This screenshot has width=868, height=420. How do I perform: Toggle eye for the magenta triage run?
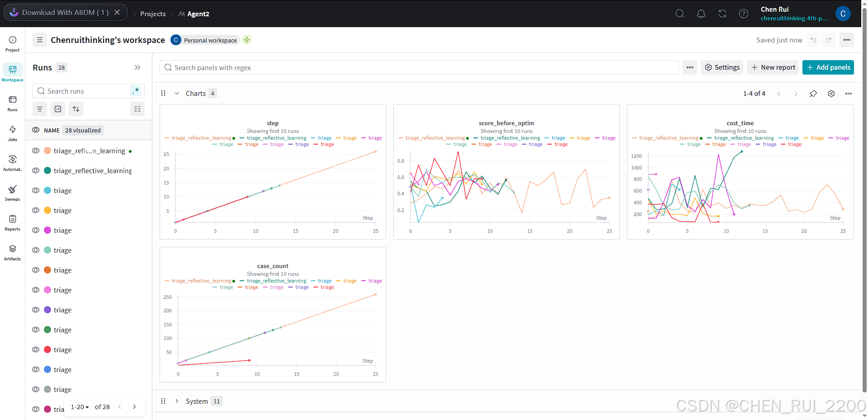point(36,230)
